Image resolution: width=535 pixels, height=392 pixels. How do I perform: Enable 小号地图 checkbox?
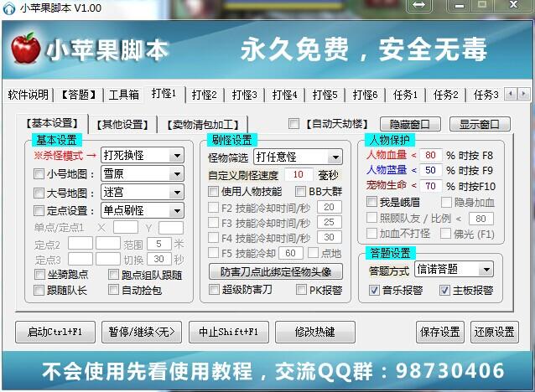click(x=39, y=174)
